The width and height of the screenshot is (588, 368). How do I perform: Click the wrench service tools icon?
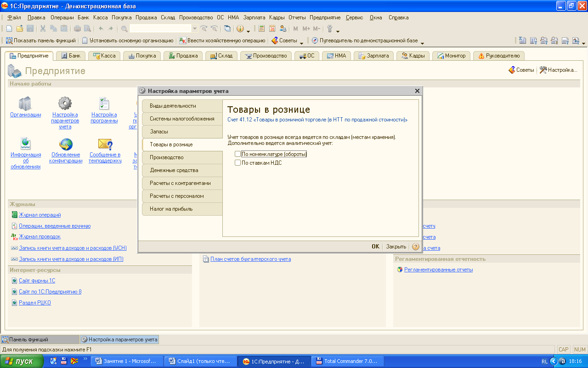coord(329,29)
